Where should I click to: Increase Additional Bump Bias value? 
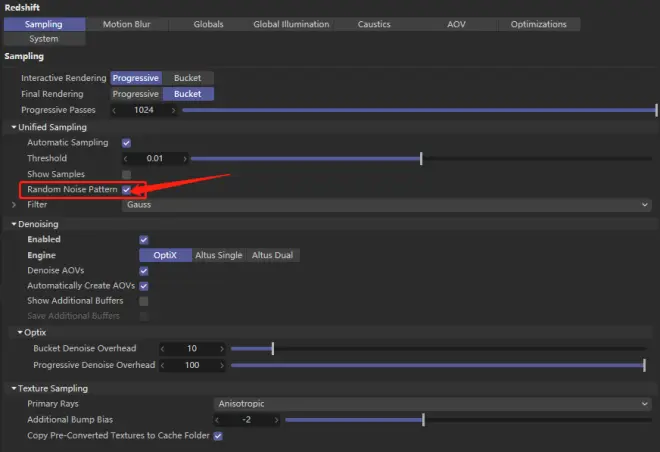(276, 420)
